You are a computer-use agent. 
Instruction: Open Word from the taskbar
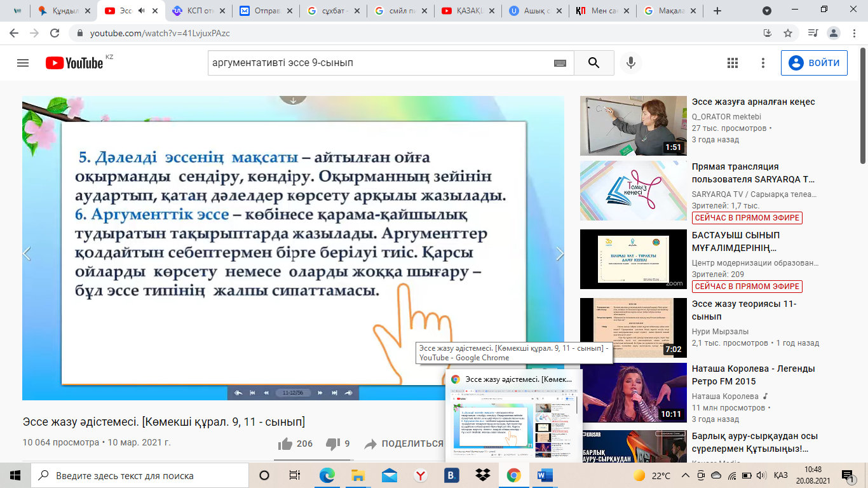coord(545,475)
